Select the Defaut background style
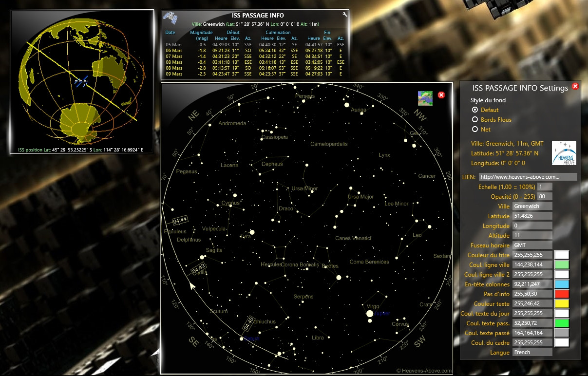Screen dimensions: 588x376 click(x=475, y=110)
